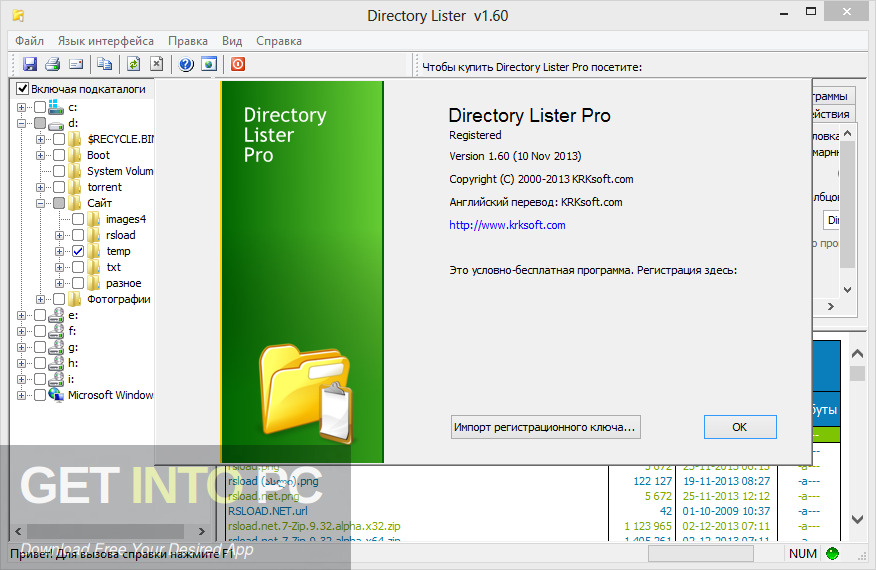This screenshot has height=570, width=876.
Task: Toggle the d: drive checkbox
Action: [40, 123]
